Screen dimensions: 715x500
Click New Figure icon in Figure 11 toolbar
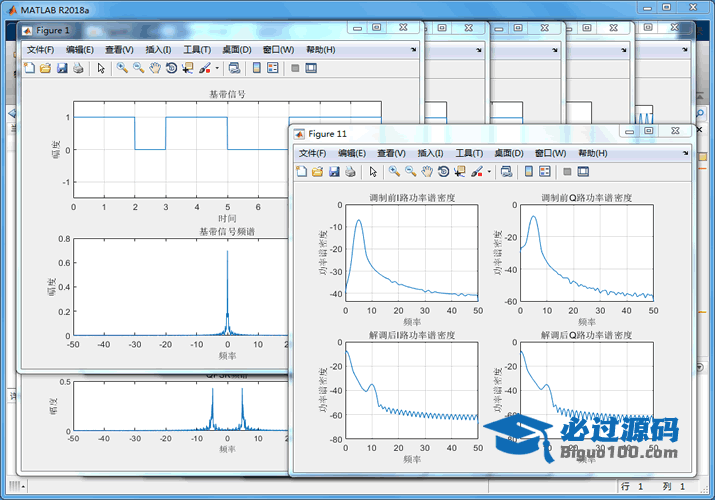point(301,172)
